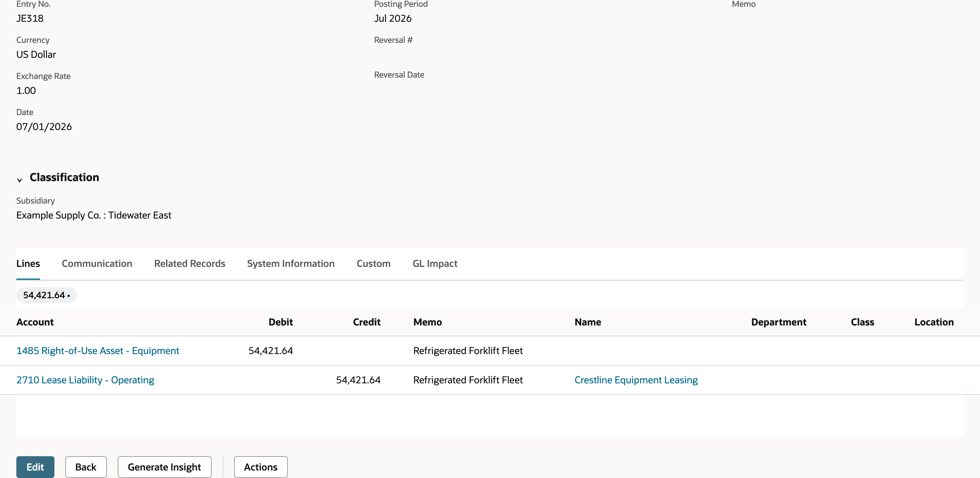Click the Reversal Date field label
The width and height of the screenshot is (980, 478).
coord(399,75)
